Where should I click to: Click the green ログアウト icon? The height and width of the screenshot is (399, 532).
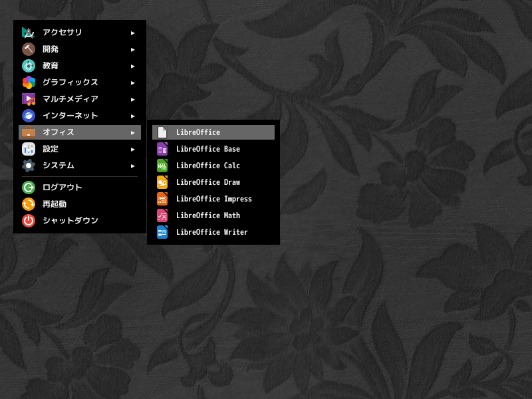pos(29,188)
